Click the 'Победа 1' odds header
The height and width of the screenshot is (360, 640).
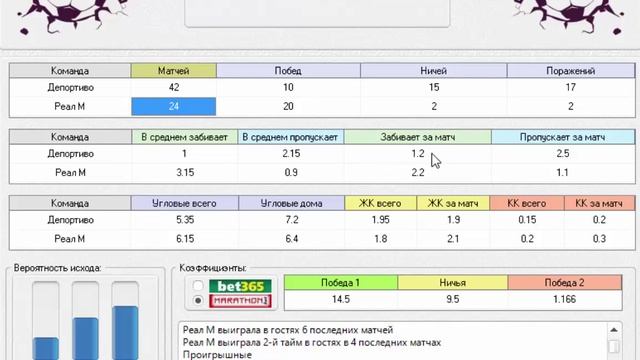click(341, 282)
